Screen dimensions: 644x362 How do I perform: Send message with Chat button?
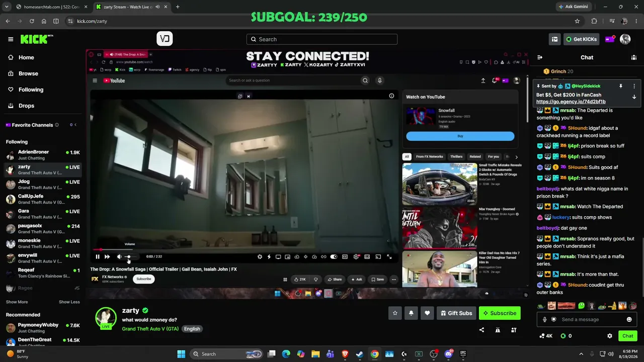click(x=627, y=336)
